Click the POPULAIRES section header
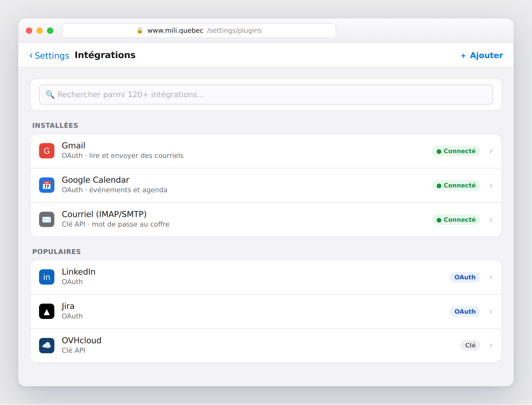Image resolution: width=532 pixels, height=405 pixels. [x=56, y=252]
